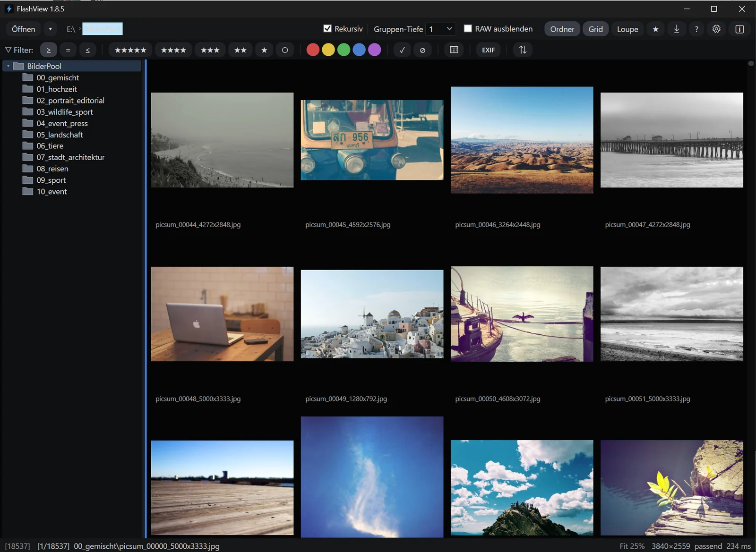This screenshot has width=756, height=552.
Task: Click the sort order arrows icon
Action: click(523, 50)
